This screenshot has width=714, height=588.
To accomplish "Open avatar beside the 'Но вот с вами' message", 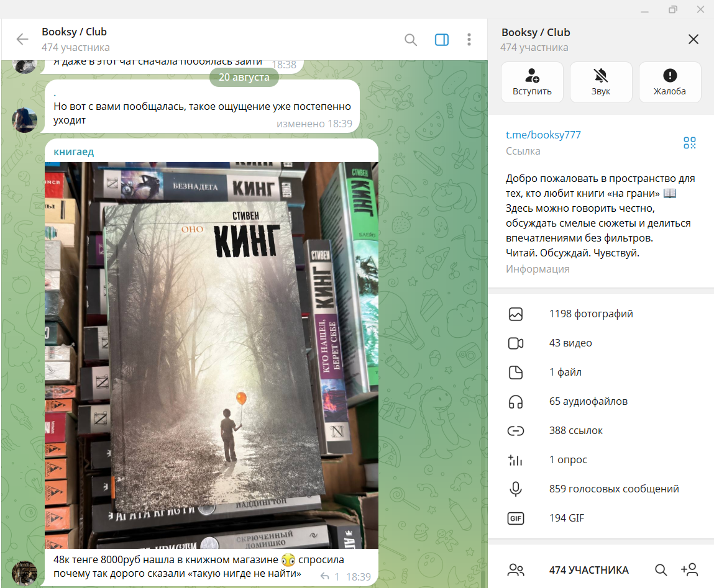I will tap(24, 120).
